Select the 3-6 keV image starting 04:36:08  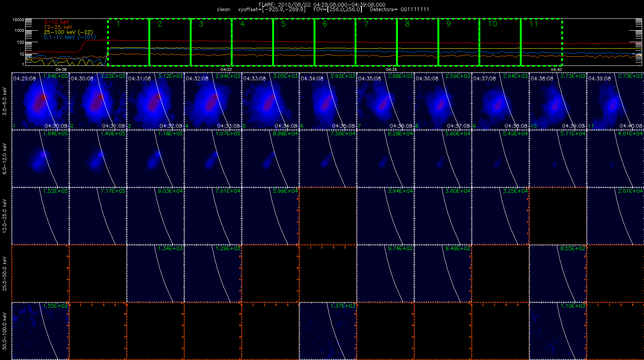pyautogui.click(x=443, y=101)
